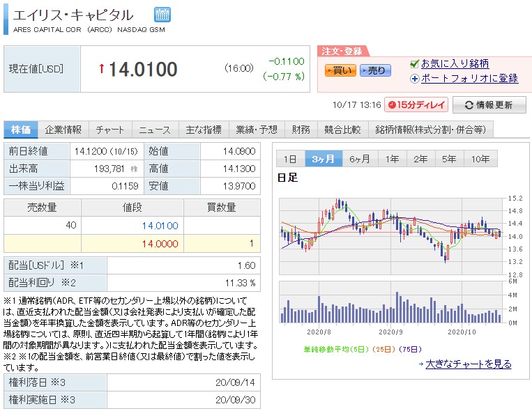
Task: Switch to the 業績・予想 tab
Action: pos(257,130)
